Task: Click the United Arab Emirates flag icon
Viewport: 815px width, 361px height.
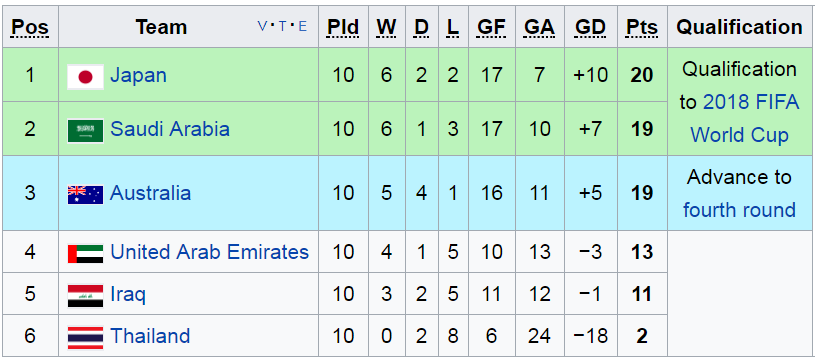Action: coord(85,253)
